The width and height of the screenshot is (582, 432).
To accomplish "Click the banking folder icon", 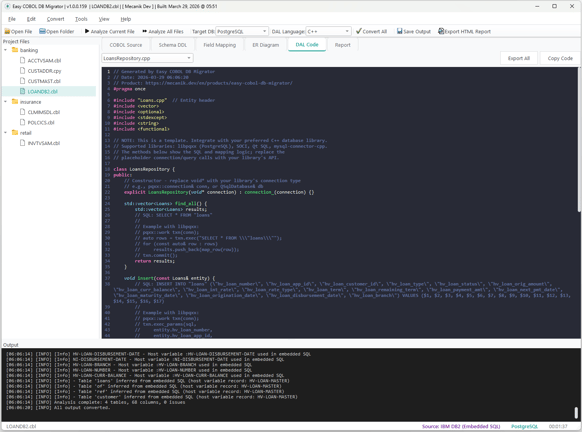I will click(x=15, y=50).
